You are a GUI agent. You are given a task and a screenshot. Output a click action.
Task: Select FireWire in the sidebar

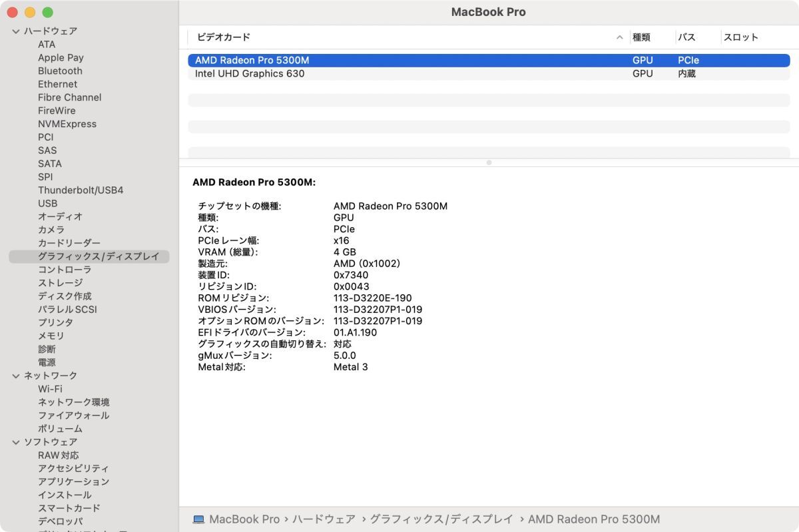pos(57,111)
